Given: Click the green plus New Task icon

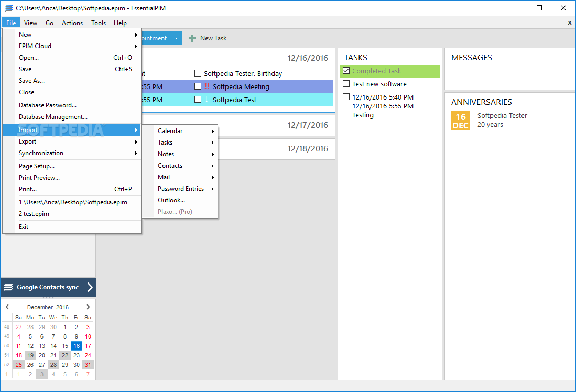Looking at the screenshot, I should 192,38.
